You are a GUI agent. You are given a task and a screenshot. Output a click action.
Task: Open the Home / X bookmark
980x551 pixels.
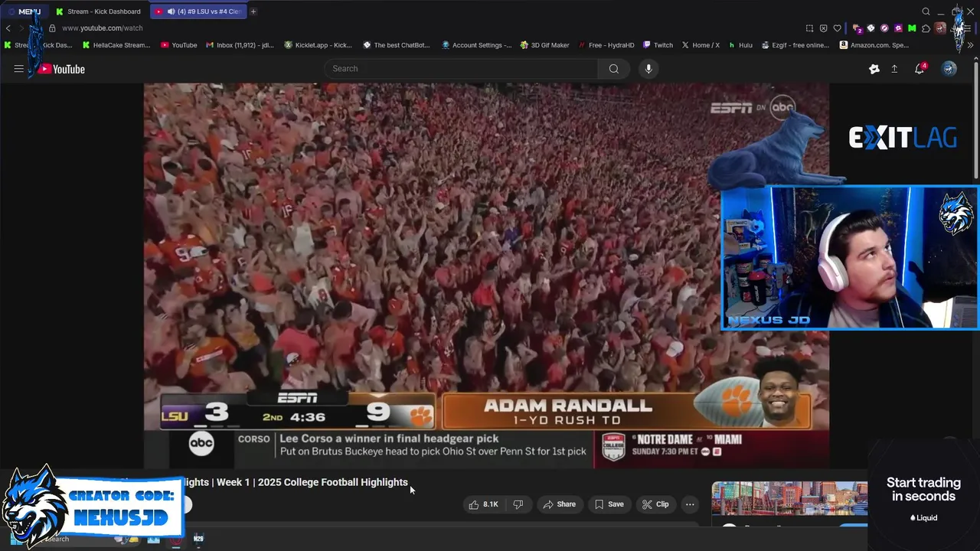pos(701,45)
